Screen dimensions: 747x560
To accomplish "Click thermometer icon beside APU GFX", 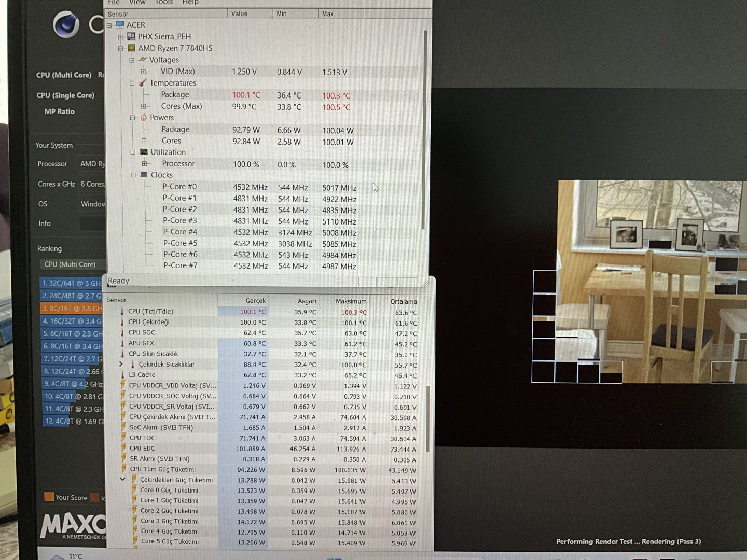I will tap(122, 343).
